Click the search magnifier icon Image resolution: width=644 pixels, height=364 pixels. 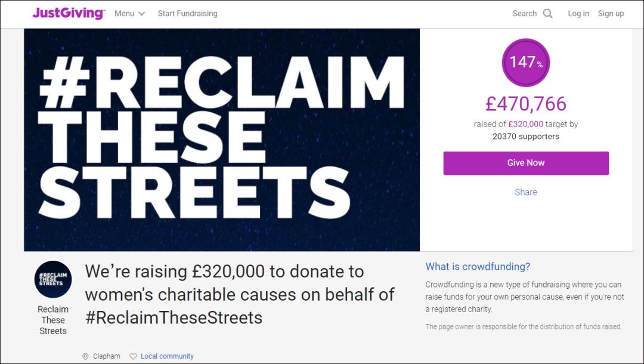[548, 14]
